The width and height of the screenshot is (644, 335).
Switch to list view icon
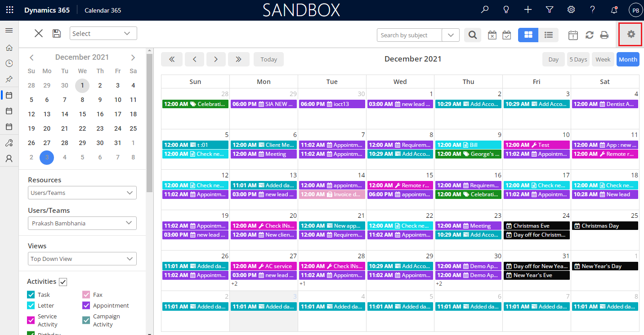click(x=548, y=35)
